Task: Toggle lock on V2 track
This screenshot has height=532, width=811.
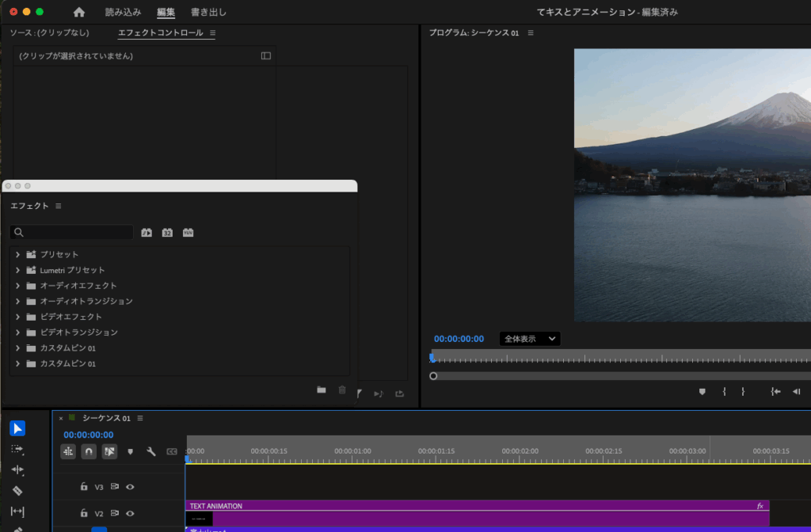Action: (x=84, y=513)
